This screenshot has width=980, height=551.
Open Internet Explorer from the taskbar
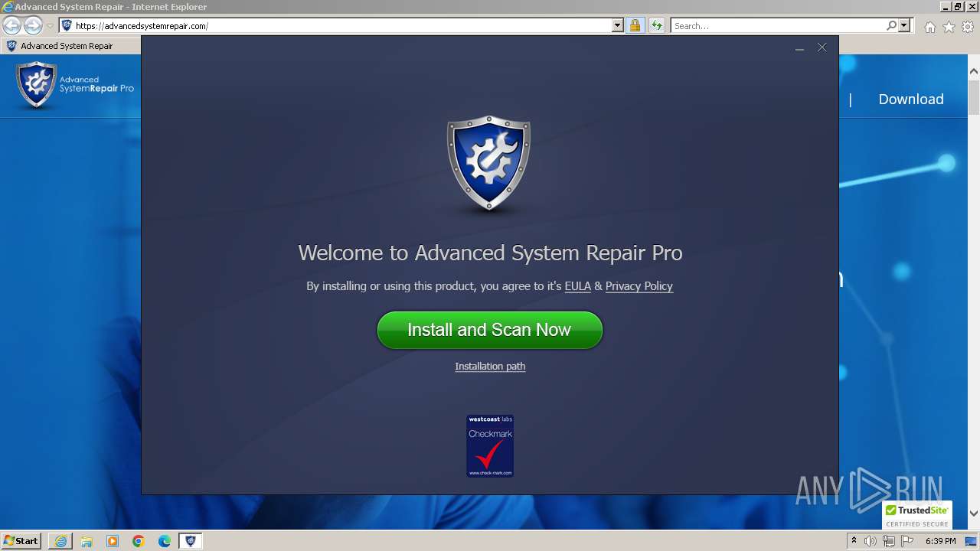(60, 541)
